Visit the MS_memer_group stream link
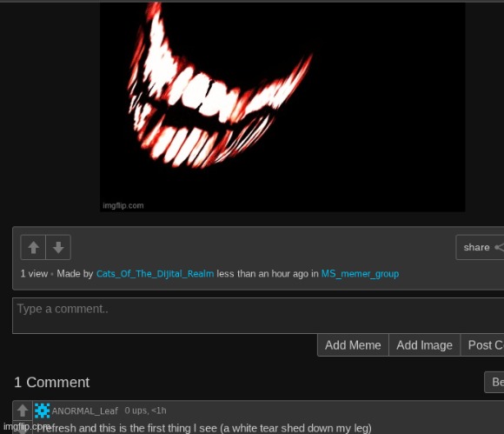The image size is (504, 434). pos(360,274)
